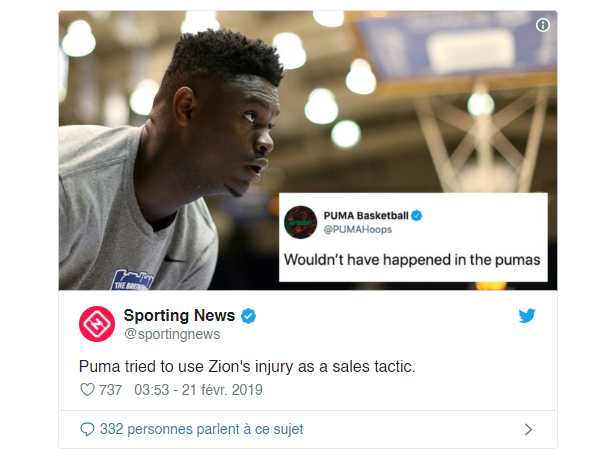Open the tweet timestamp 03:53 - 21 févr. 2019
Viewport: 614px width, 462px height.
click(x=198, y=390)
